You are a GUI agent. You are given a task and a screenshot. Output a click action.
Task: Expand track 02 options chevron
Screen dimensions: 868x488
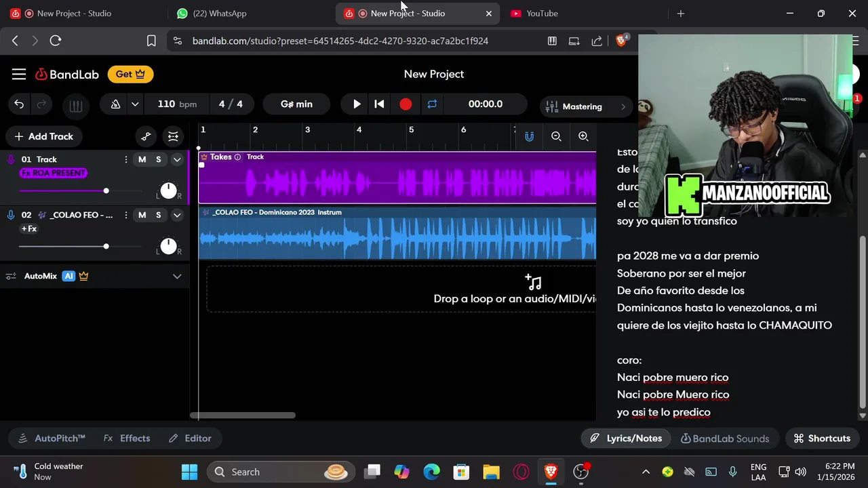point(177,215)
